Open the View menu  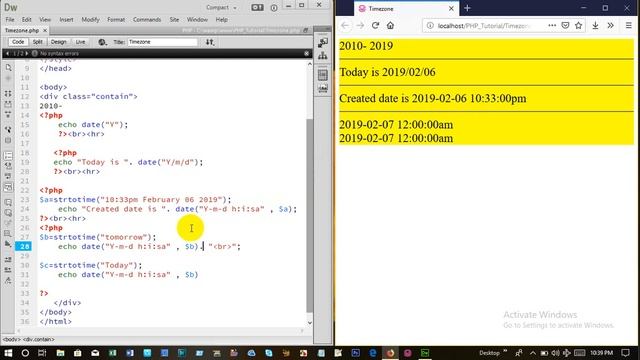45,20
